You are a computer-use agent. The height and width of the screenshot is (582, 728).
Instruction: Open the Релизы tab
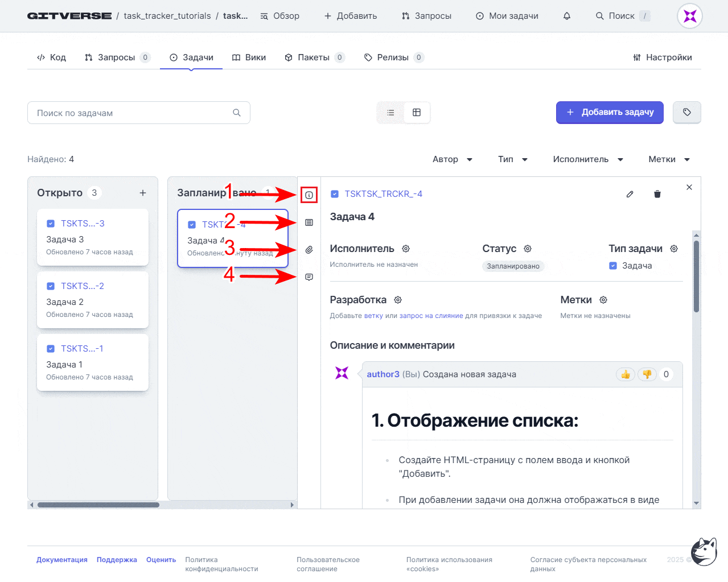coord(394,57)
